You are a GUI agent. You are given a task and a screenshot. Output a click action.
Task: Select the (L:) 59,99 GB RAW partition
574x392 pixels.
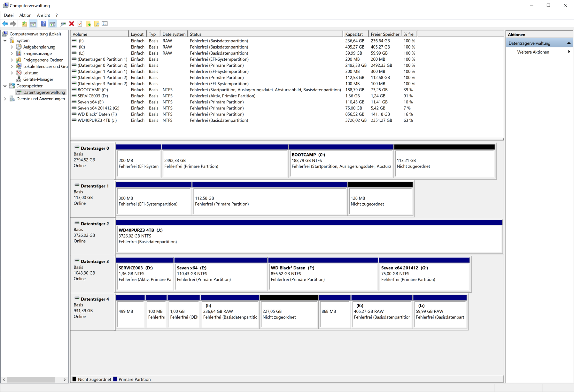[440, 312]
